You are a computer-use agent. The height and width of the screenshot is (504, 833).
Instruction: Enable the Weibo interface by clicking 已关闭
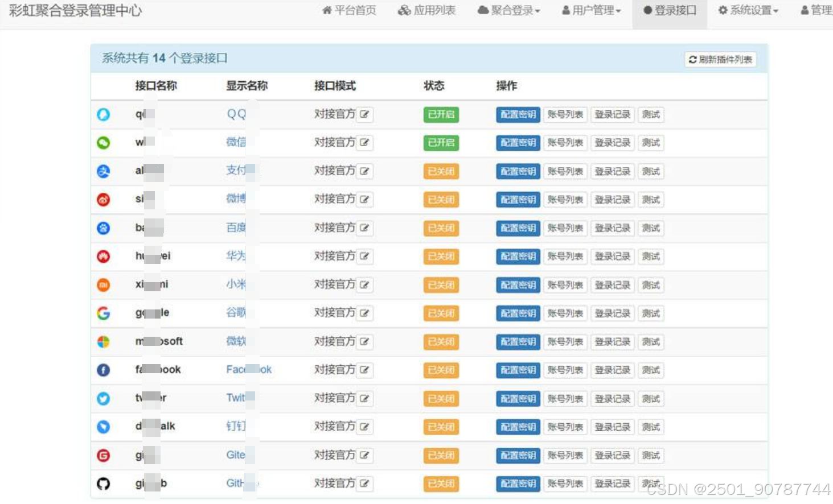[x=440, y=200]
